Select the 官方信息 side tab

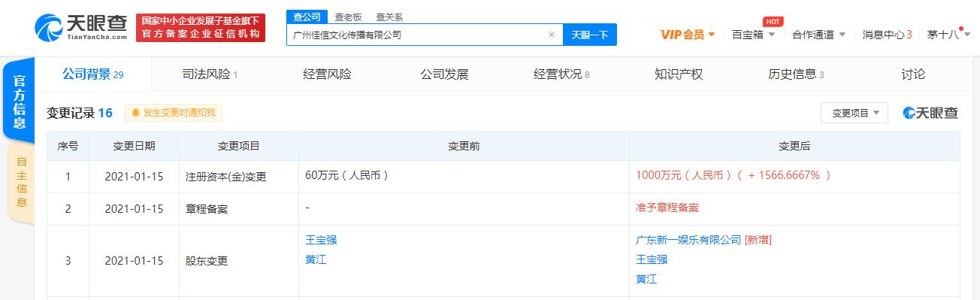click(20, 100)
